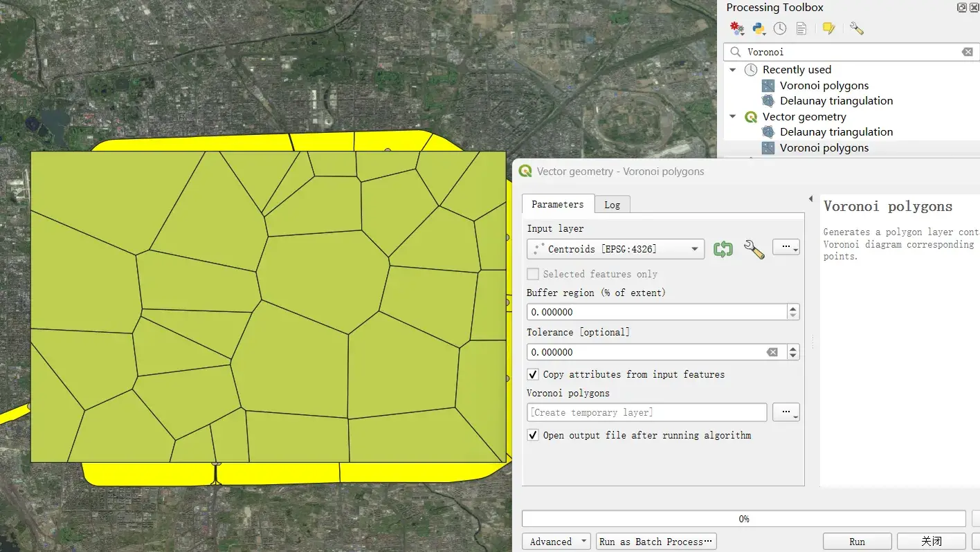Click the Recently used group label
Image resolution: width=980 pixels, height=552 pixels.
797,70
